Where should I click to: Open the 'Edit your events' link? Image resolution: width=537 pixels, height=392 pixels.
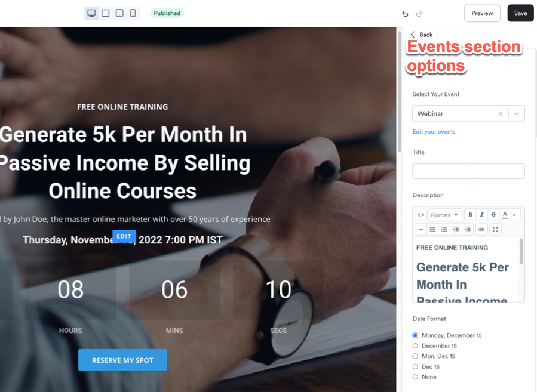tap(434, 132)
